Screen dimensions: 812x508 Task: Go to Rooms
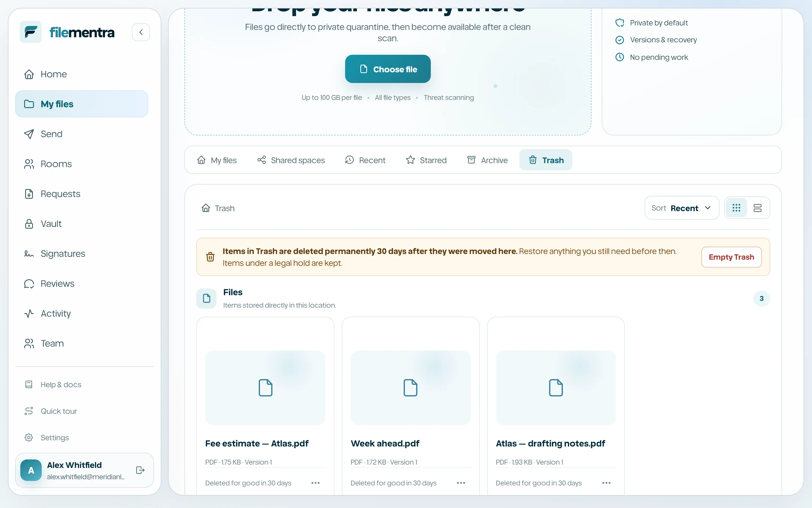tap(81, 164)
